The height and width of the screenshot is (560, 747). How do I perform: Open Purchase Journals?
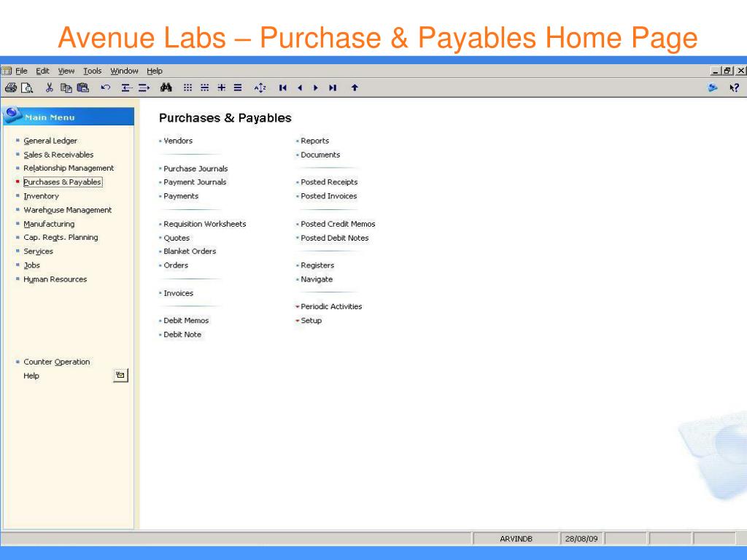(196, 168)
